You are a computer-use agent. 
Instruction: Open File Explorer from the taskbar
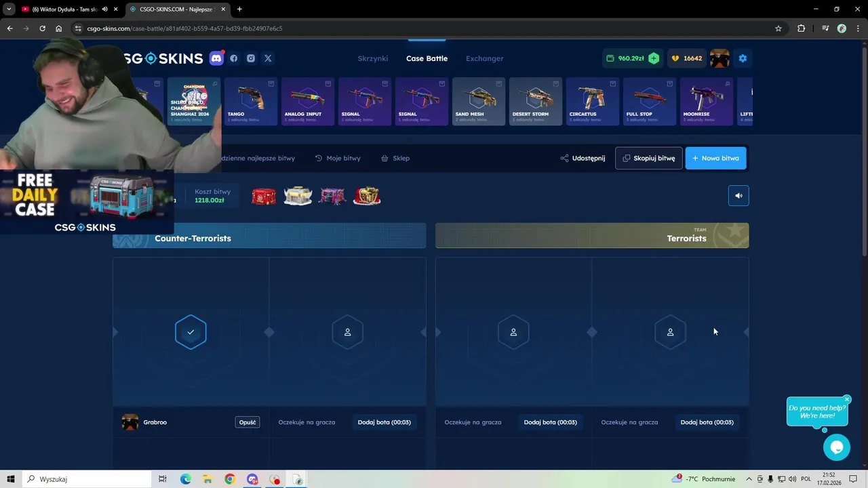[208, 479]
